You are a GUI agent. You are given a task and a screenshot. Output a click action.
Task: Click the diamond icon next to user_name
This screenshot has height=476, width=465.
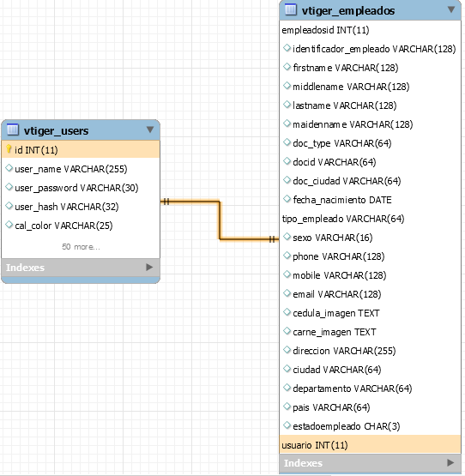pyautogui.click(x=9, y=168)
